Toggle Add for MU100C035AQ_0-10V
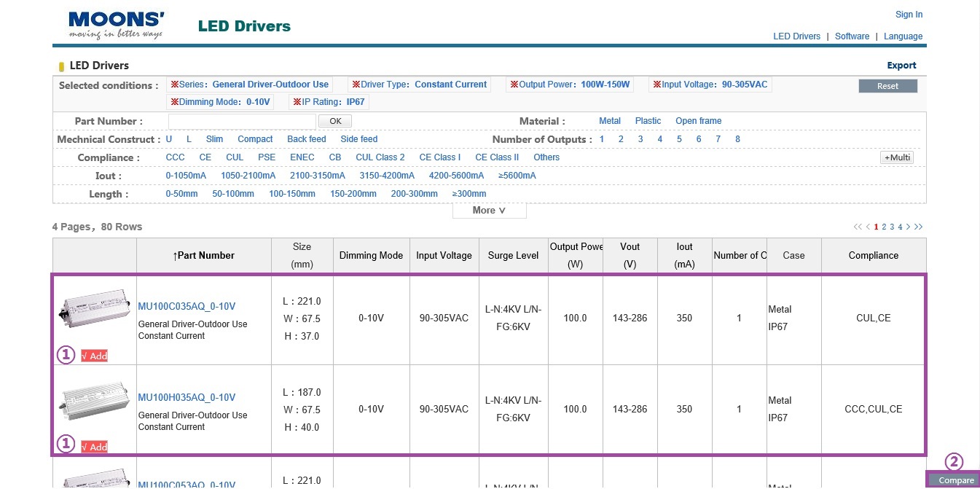The width and height of the screenshot is (980, 489). pyautogui.click(x=94, y=356)
